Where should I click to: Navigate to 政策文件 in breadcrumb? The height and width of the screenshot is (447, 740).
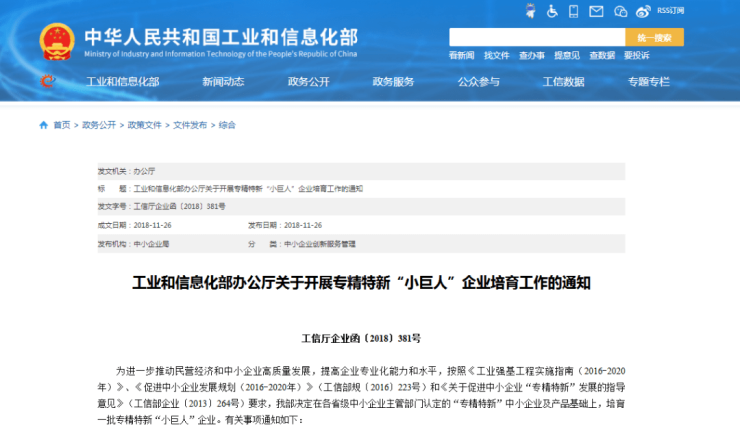coord(144,125)
